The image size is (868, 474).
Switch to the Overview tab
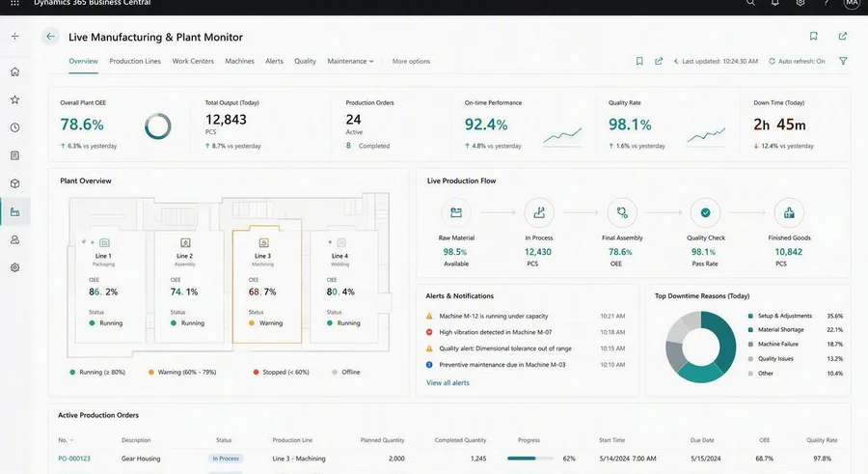point(83,61)
